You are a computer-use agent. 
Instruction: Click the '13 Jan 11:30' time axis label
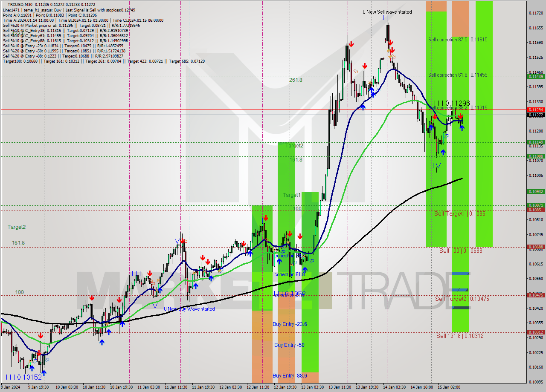pos(340,387)
